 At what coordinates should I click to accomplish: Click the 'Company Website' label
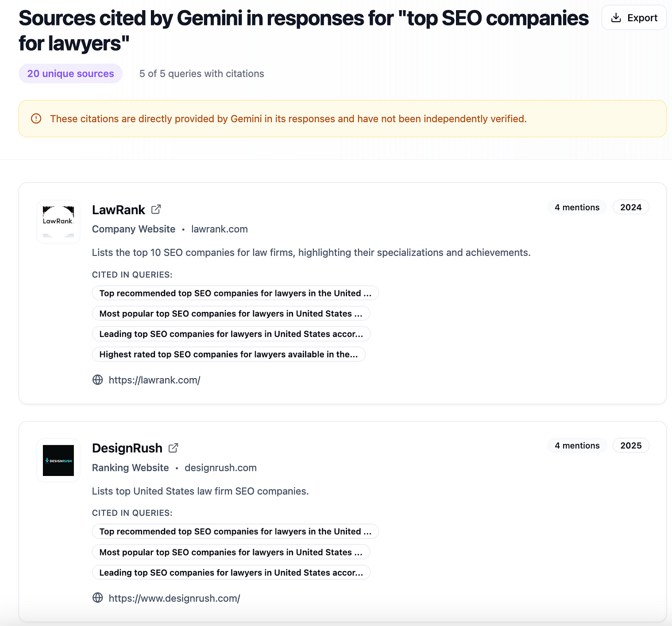pyautogui.click(x=134, y=229)
